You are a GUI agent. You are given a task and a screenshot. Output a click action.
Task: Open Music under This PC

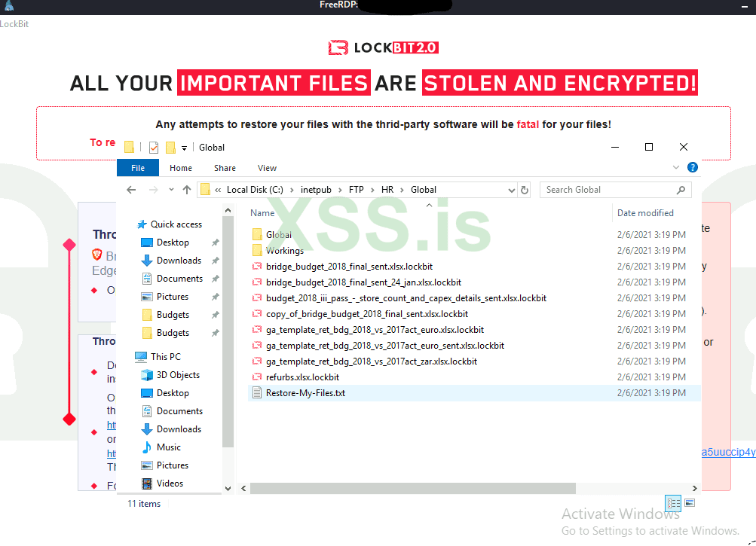pos(168,447)
